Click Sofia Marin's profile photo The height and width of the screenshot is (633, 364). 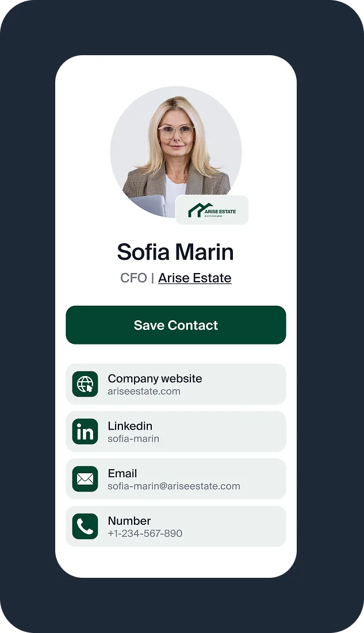tap(176, 152)
